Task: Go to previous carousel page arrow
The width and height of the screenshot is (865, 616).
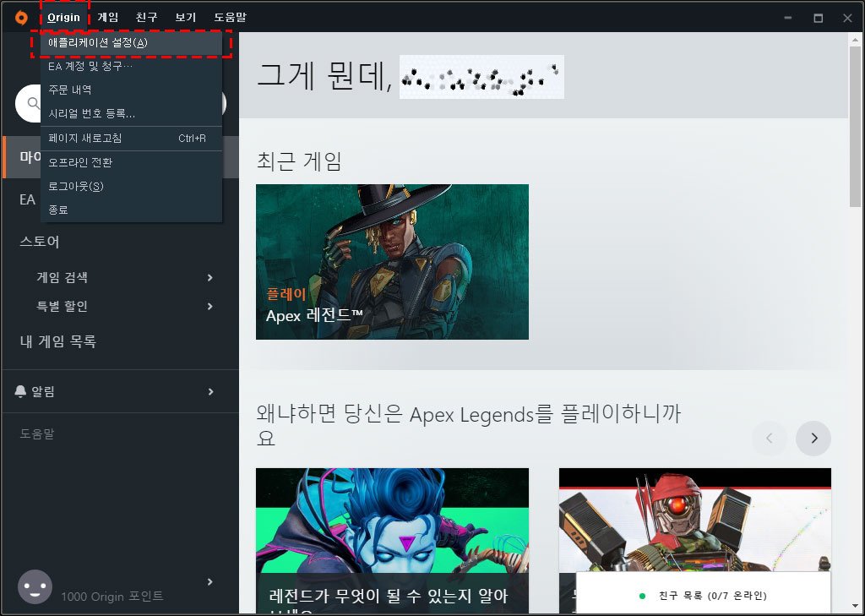Action: point(769,439)
